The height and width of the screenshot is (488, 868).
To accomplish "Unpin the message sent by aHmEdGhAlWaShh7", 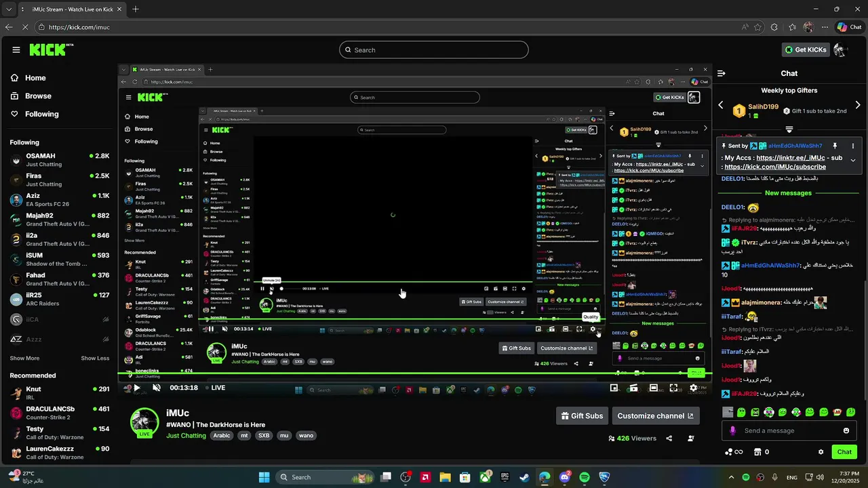I will coord(835,146).
